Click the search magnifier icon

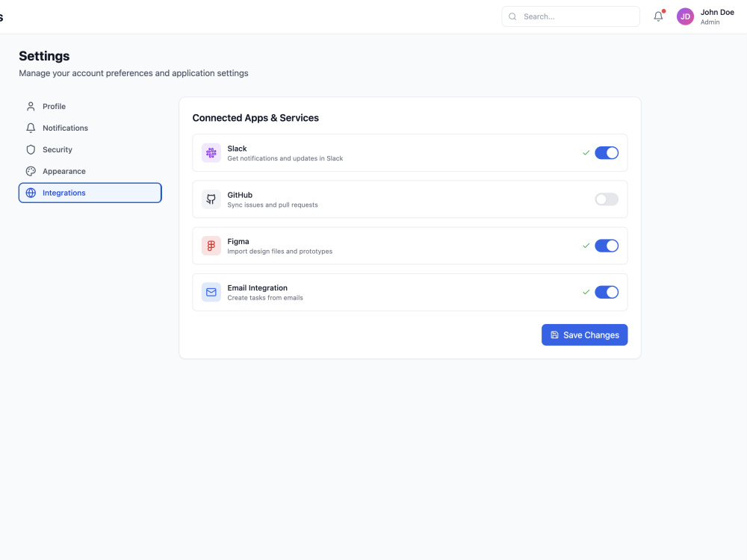[x=512, y=16]
